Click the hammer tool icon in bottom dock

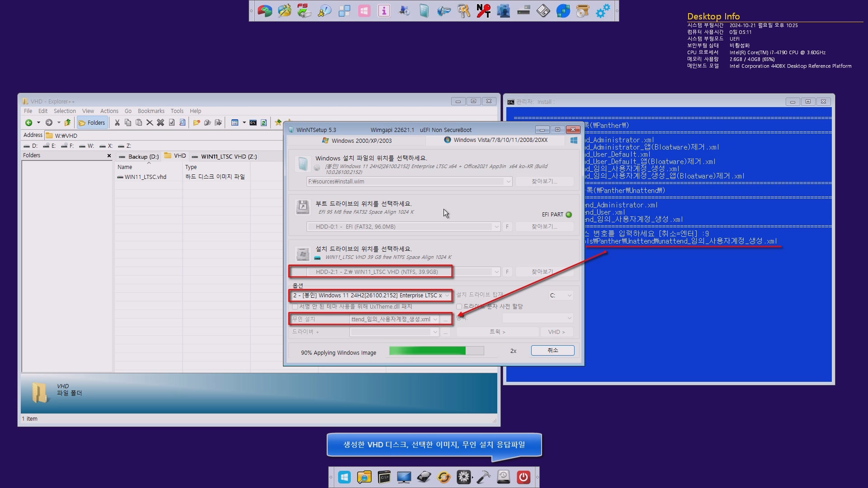(x=483, y=477)
